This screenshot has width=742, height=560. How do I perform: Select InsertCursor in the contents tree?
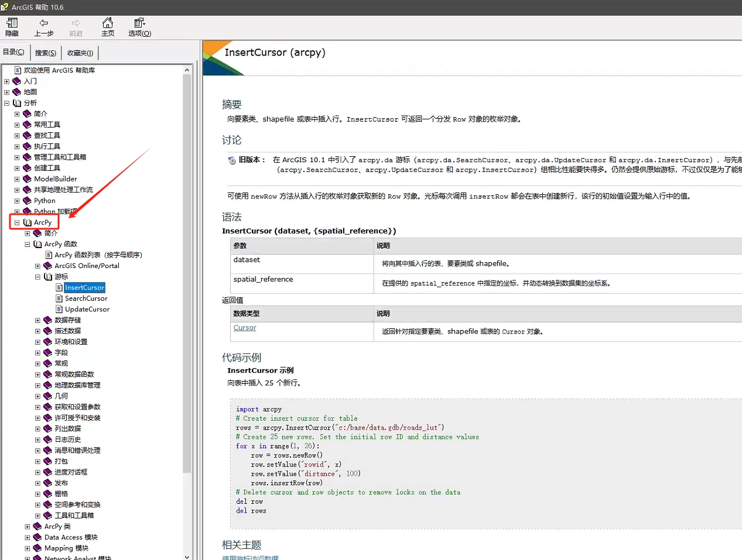coord(85,287)
